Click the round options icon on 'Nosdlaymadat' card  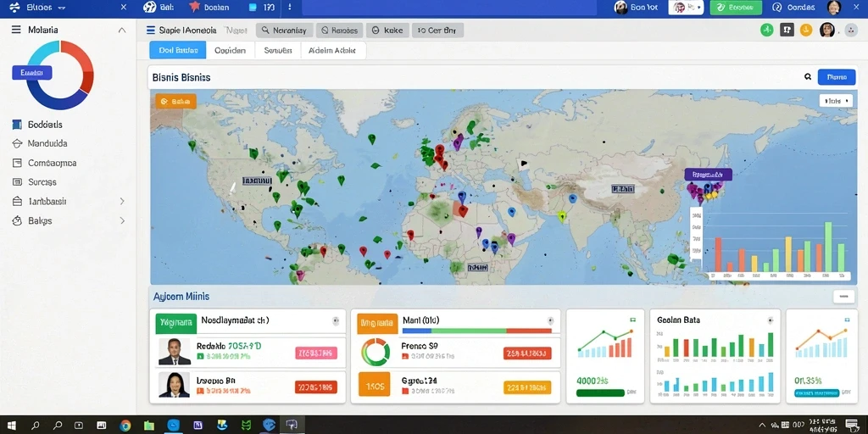point(336,320)
